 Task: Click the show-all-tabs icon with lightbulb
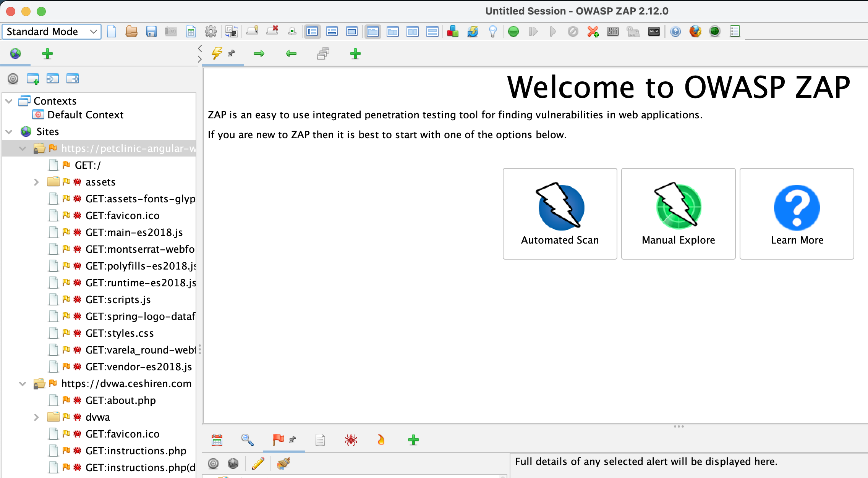pyautogui.click(x=252, y=31)
